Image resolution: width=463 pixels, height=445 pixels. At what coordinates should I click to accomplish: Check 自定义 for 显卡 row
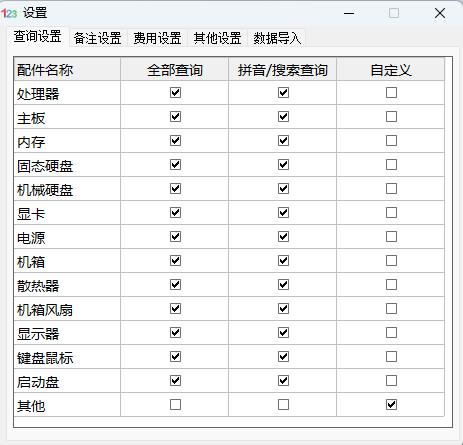pyautogui.click(x=391, y=212)
